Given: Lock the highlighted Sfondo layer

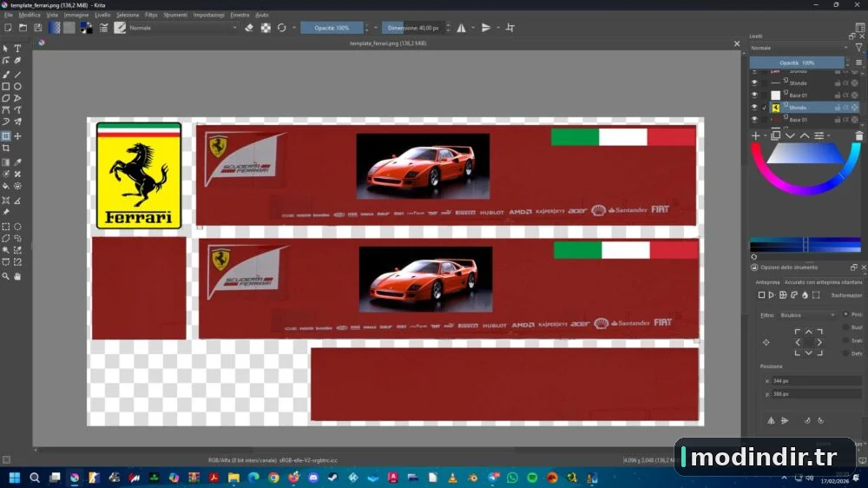Looking at the screenshot, I should point(838,108).
